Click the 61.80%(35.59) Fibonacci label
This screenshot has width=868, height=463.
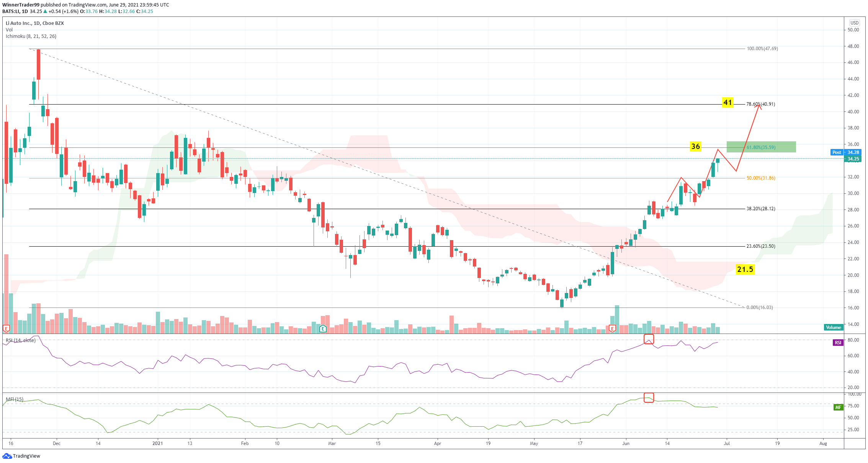click(761, 147)
